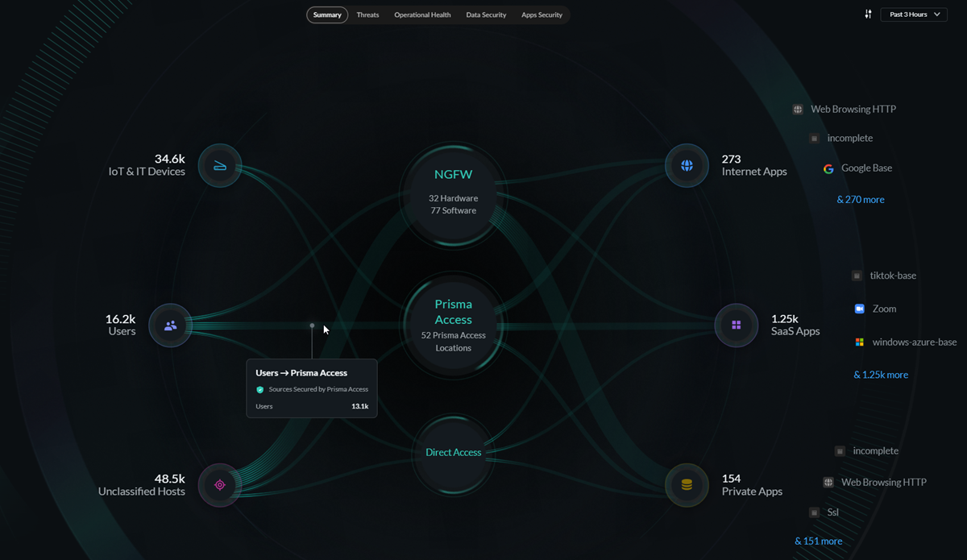This screenshot has width=967, height=560.
Task: Click the tiktok-base app icon
Action: click(857, 276)
